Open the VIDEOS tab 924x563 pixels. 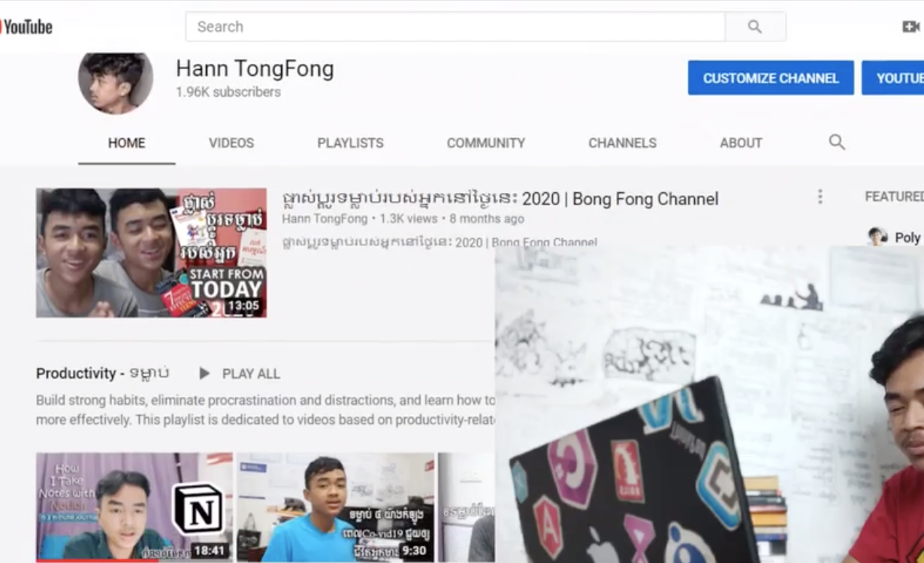pyautogui.click(x=231, y=143)
